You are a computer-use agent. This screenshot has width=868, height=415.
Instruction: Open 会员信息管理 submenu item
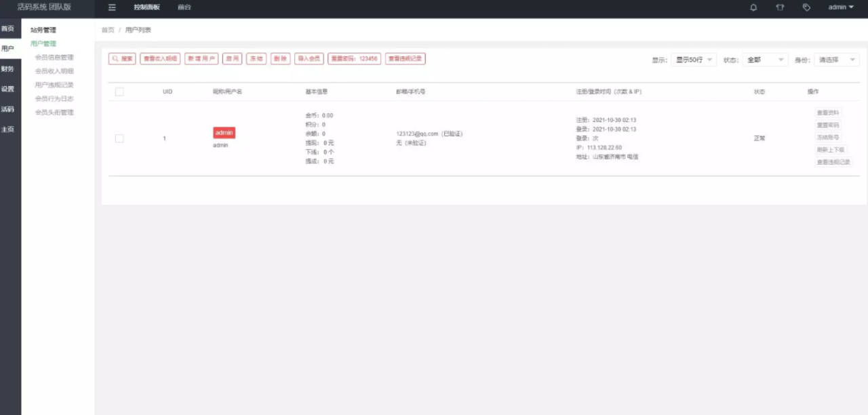tap(54, 58)
